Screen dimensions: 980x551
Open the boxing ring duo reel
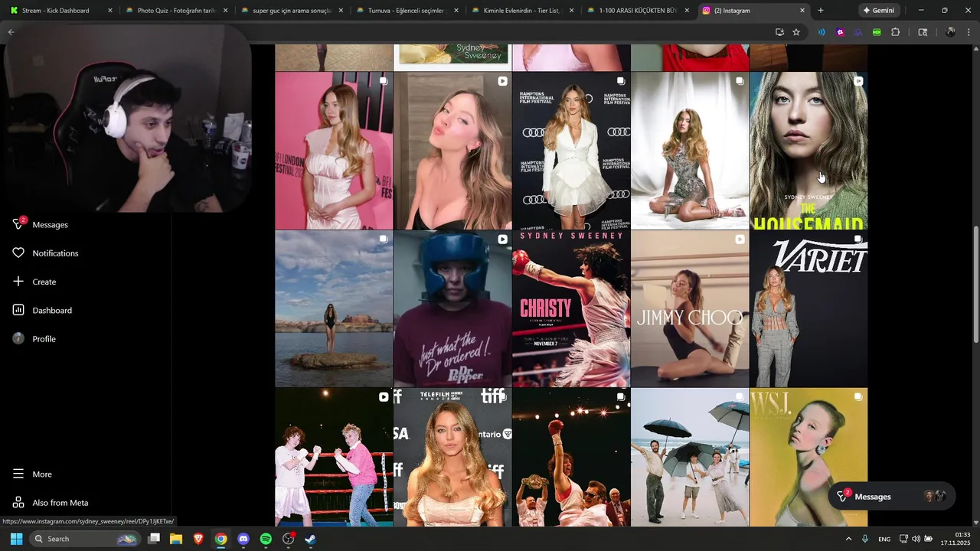(x=334, y=458)
